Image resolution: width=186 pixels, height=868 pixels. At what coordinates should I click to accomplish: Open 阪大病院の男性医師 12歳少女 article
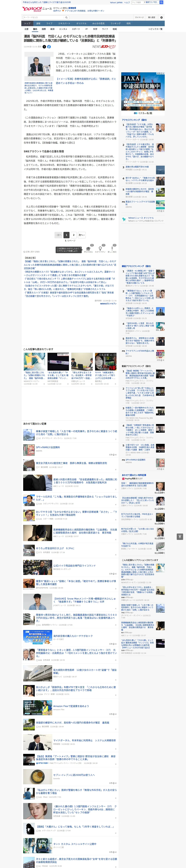click(85, 671)
